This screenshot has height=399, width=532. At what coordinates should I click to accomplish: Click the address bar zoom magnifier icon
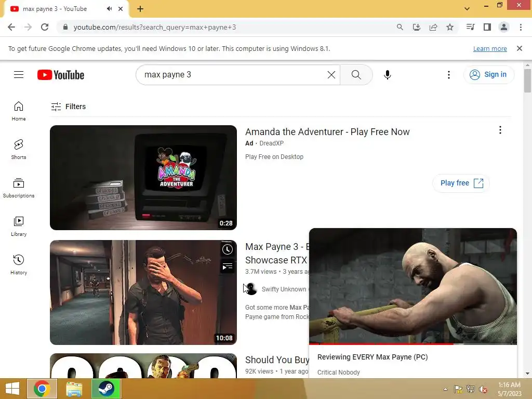pos(400,27)
